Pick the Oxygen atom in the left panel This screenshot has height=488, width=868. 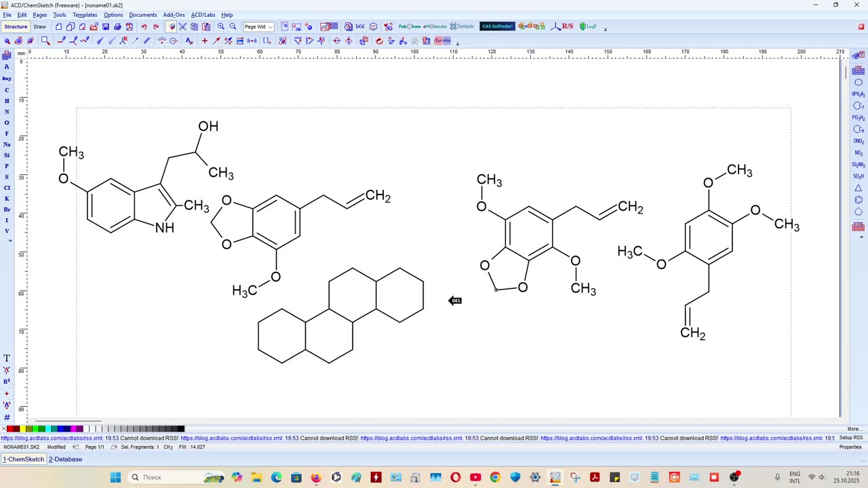tap(7, 123)
